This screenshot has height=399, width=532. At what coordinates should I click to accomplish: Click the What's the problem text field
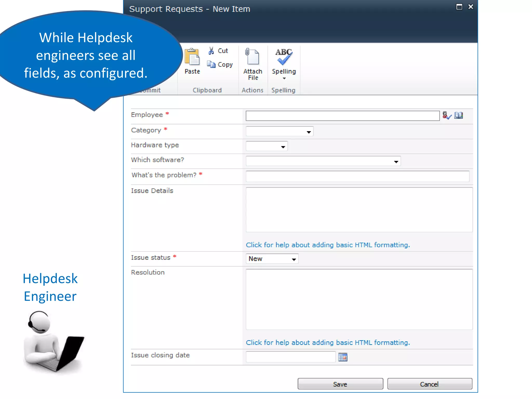tap(357, 176)
